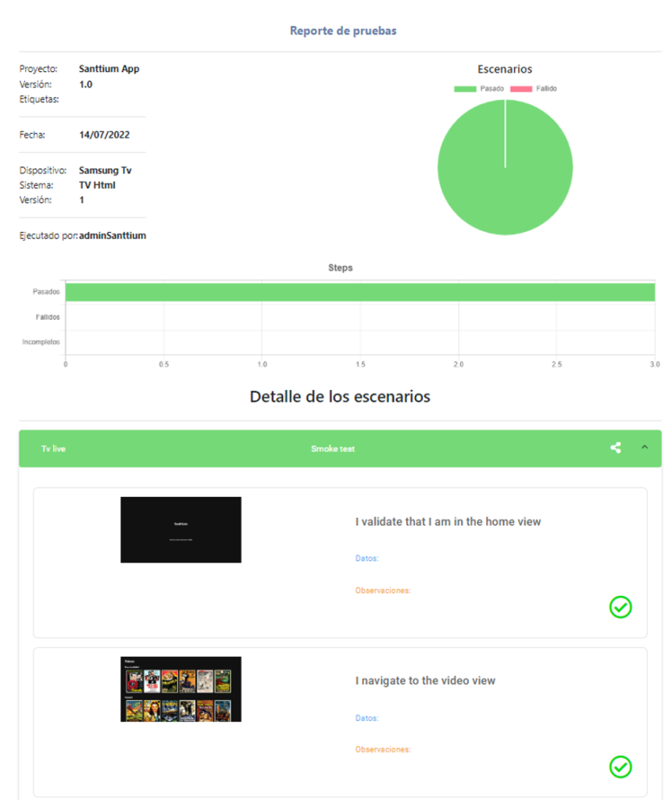Image resolution: width=672 pixels, height=800 pixels.
Task: Click Datos label under home view step
Action: click(367, 558)
